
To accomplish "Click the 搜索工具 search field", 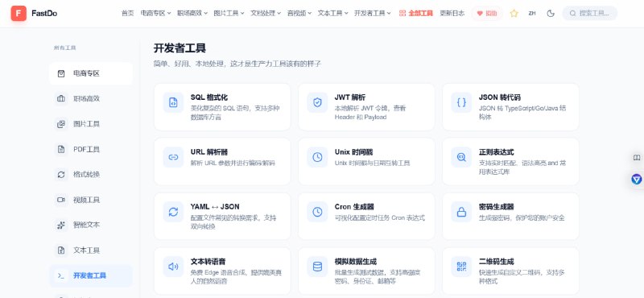I will pos(590,13).
